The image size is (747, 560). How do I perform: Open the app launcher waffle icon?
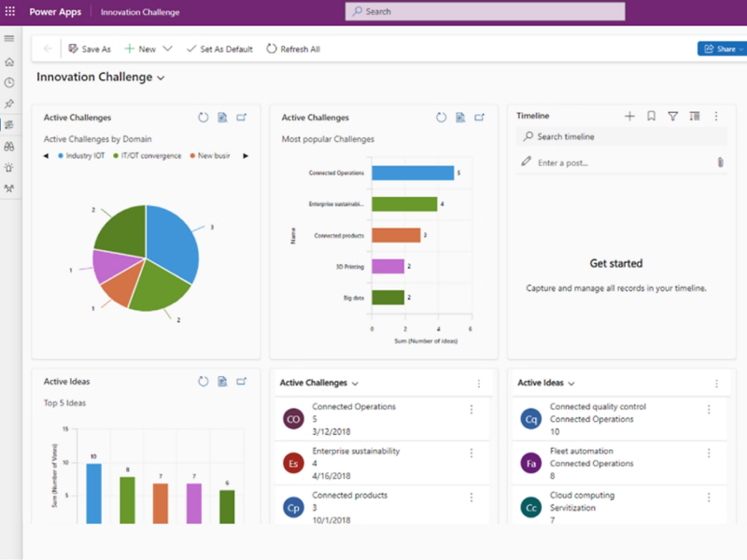click(10, 11)
